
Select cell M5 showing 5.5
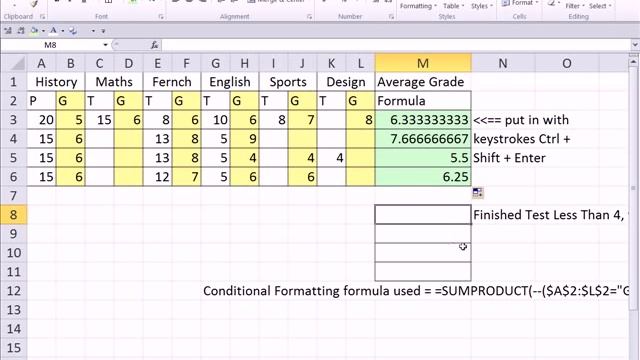(423, 158)
